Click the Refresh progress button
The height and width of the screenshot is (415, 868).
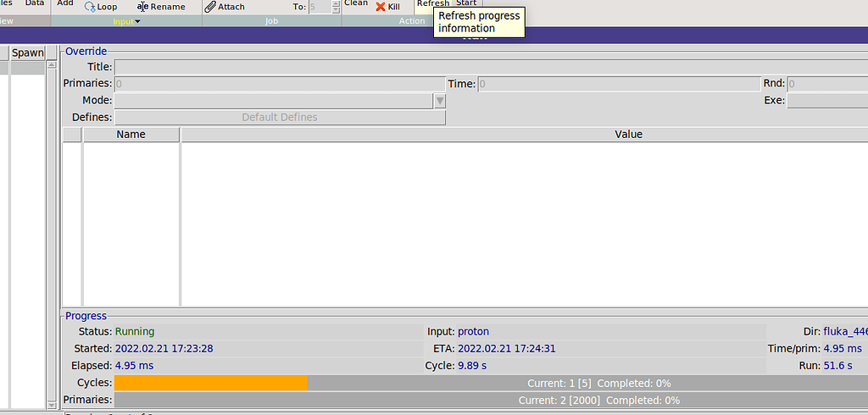432,3
